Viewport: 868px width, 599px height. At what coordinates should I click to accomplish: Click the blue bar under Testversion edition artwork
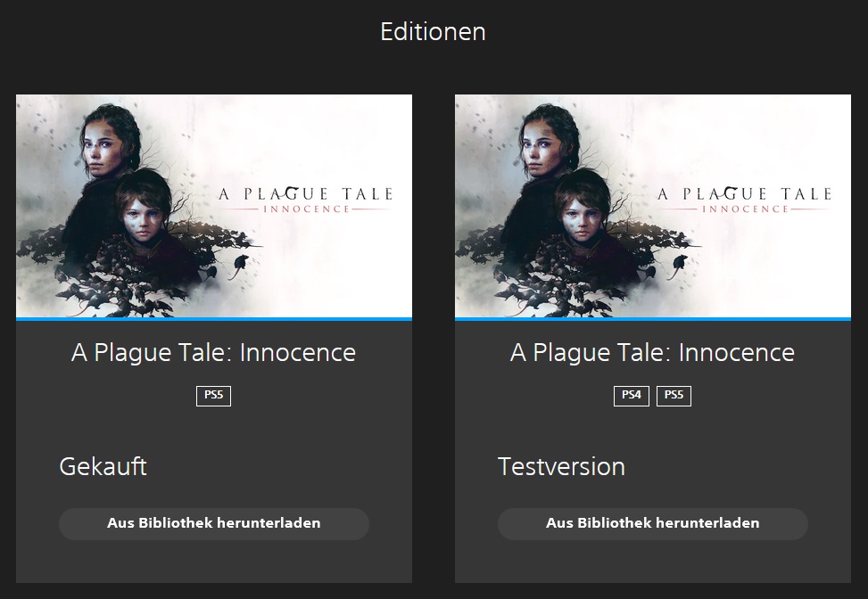[652, 318]
